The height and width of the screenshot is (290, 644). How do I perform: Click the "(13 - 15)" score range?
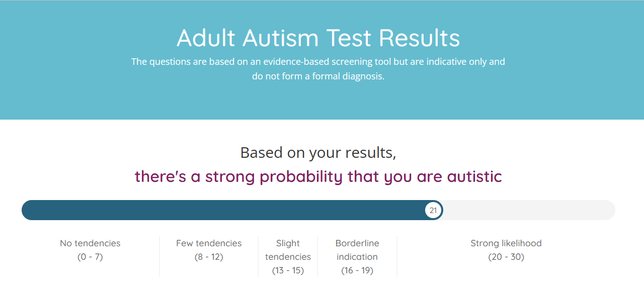point(288,270)
